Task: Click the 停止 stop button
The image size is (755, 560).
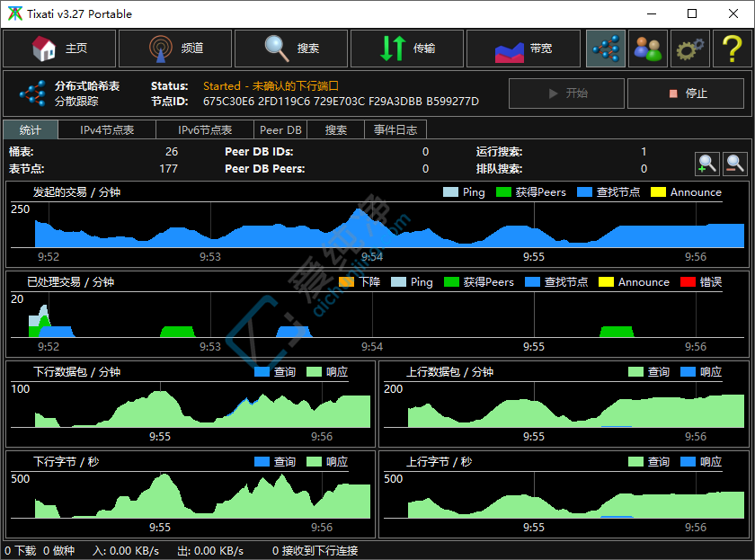Action: pyautogui.click(x=686, y=93)
